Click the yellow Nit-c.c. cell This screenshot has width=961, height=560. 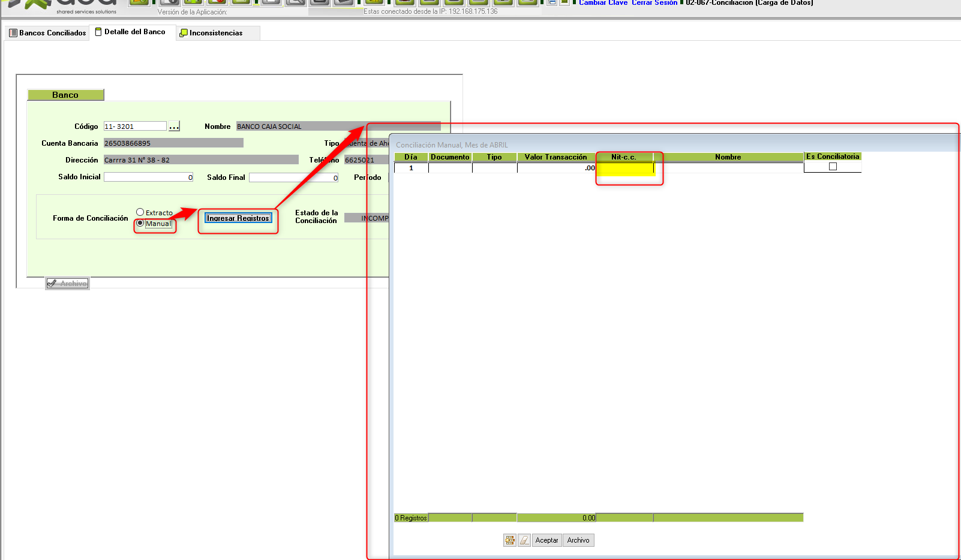coord(624,168)
